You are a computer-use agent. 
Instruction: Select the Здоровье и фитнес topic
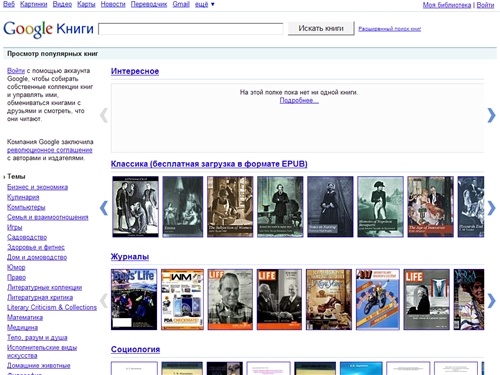[x=36, y=247]
